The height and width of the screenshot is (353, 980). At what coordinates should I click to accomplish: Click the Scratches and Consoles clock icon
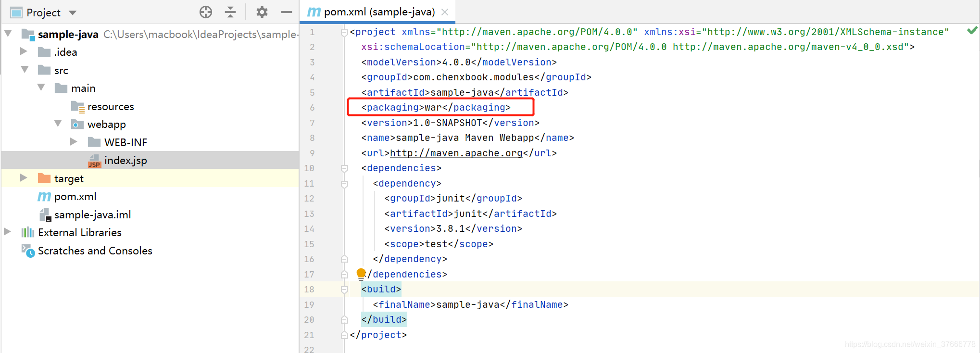28,251
